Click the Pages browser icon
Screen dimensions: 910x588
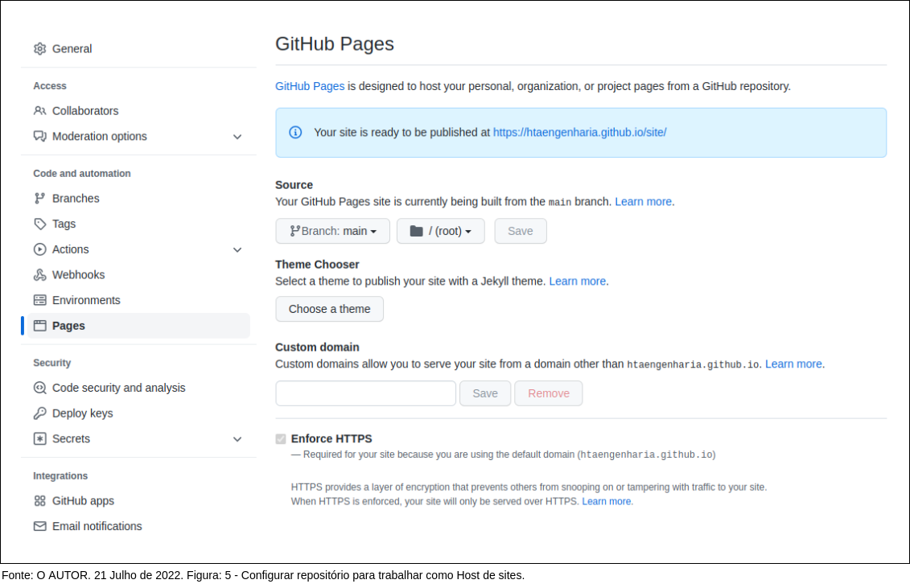pyautogui.click(x=39, y=326)
